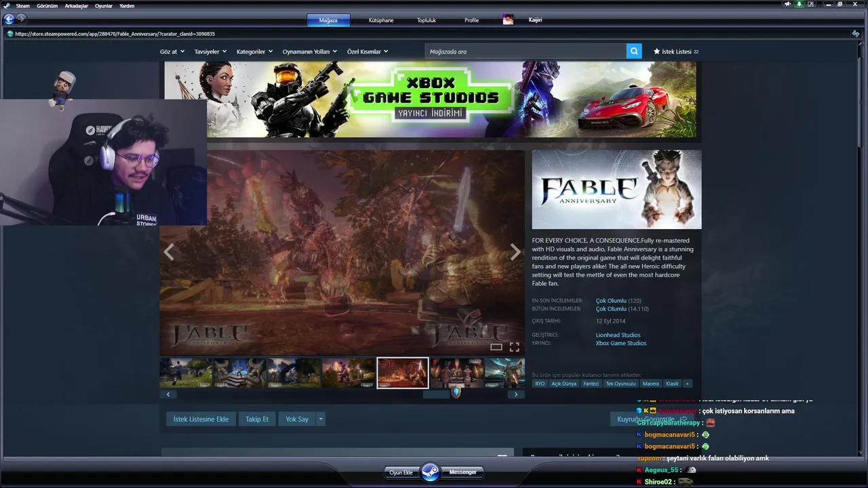Click the Macera tag

651,384
